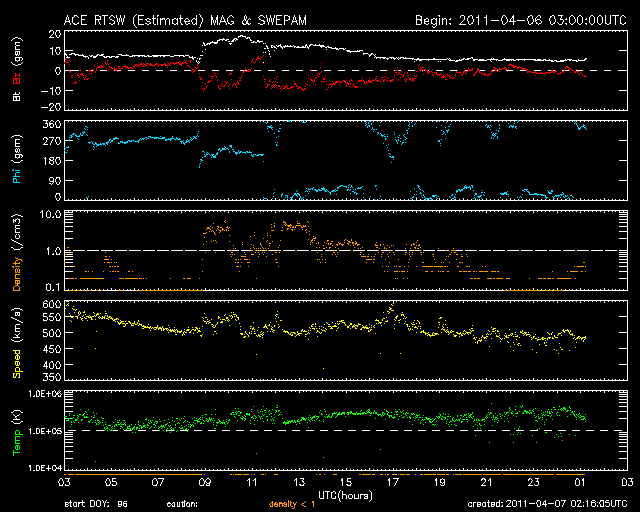This screenshot has height=512, width=640.
Task: Click the 07 hour tick label
Action: [x=158, y=483]
